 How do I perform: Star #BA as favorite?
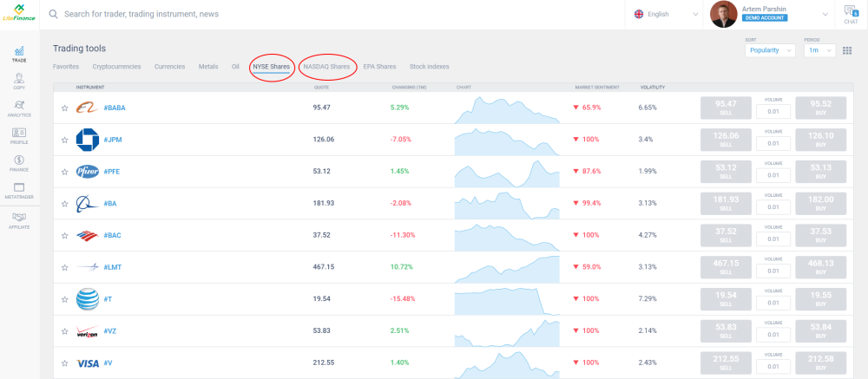pyautogui.click(x=65, y=204)
